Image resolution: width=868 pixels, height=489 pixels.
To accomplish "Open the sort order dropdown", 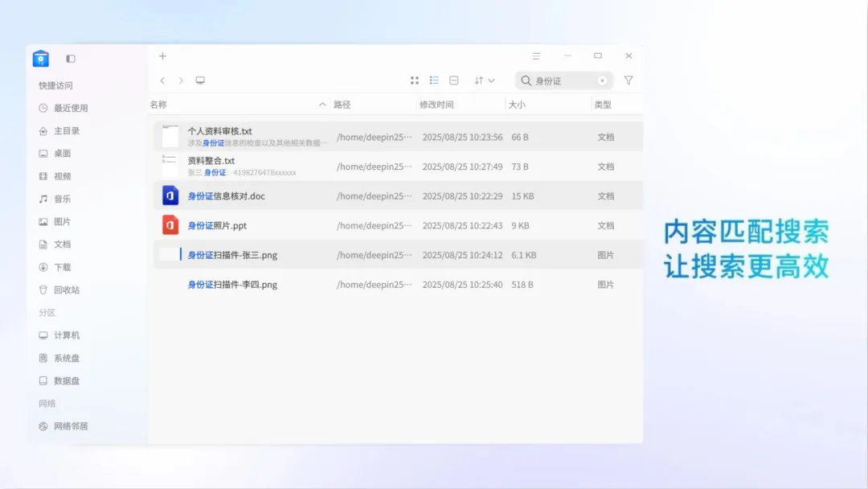I will pos(485,80).
